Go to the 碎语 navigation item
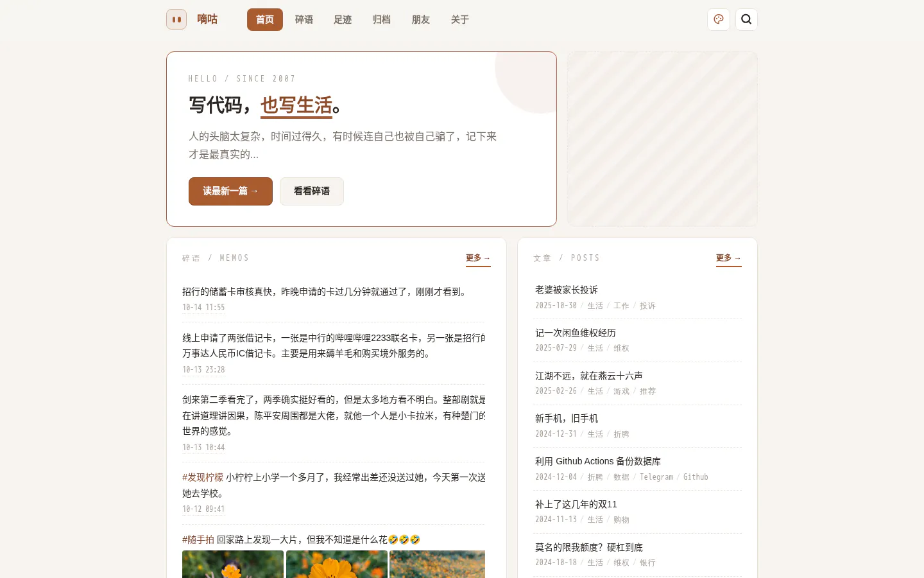This screenshot has height=578, width=924. point(304,20)
